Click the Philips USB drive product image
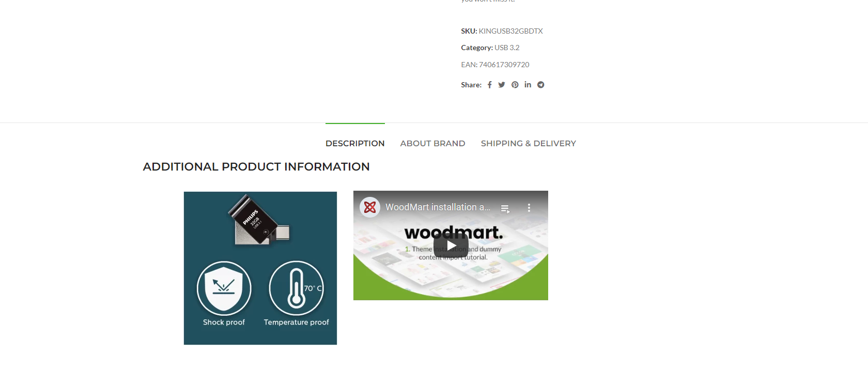 (x=259, y=221)
